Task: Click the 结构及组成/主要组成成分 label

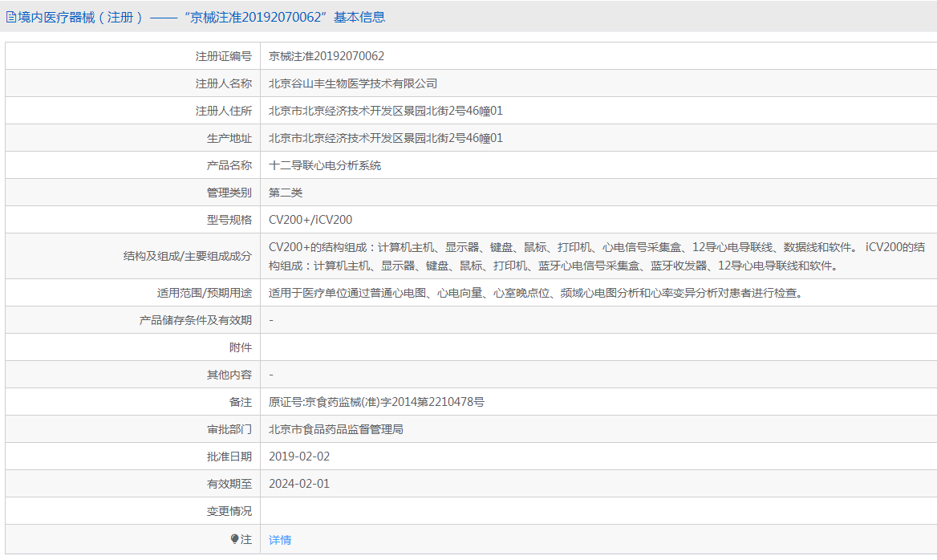Action: tap(188, 257)
